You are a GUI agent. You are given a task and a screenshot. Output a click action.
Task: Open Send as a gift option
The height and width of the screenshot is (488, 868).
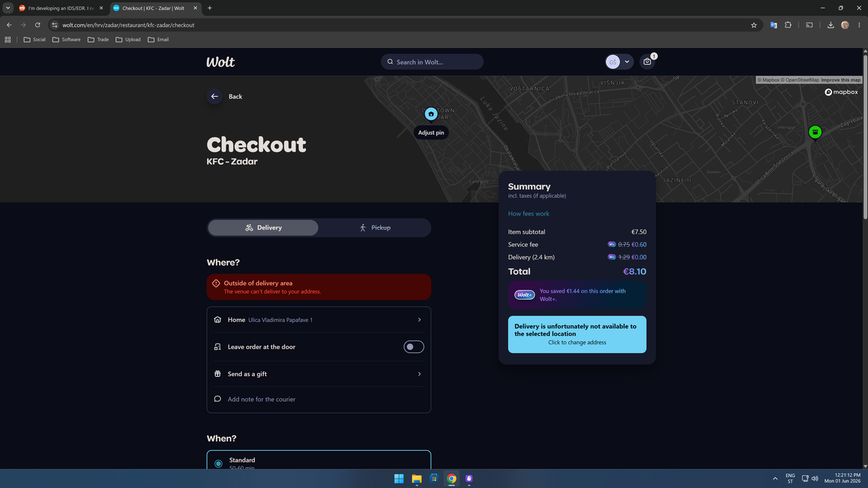[x=319, y=374]
